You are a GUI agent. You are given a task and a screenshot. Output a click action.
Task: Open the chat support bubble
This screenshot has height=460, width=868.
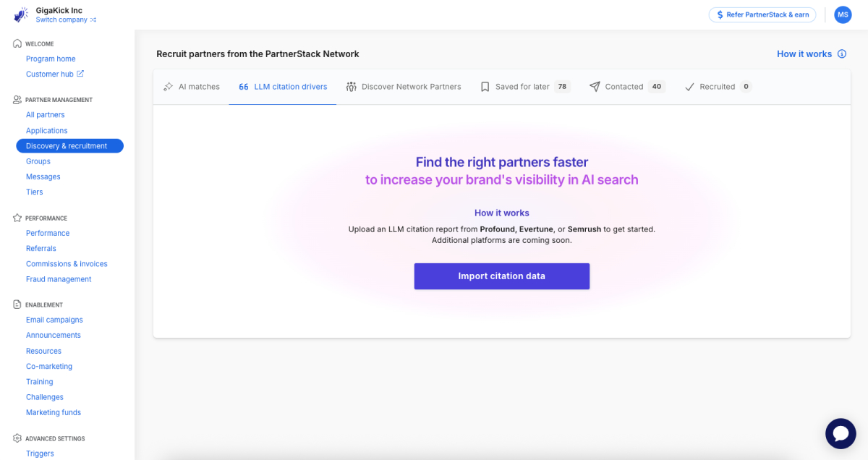pos(841,433)
